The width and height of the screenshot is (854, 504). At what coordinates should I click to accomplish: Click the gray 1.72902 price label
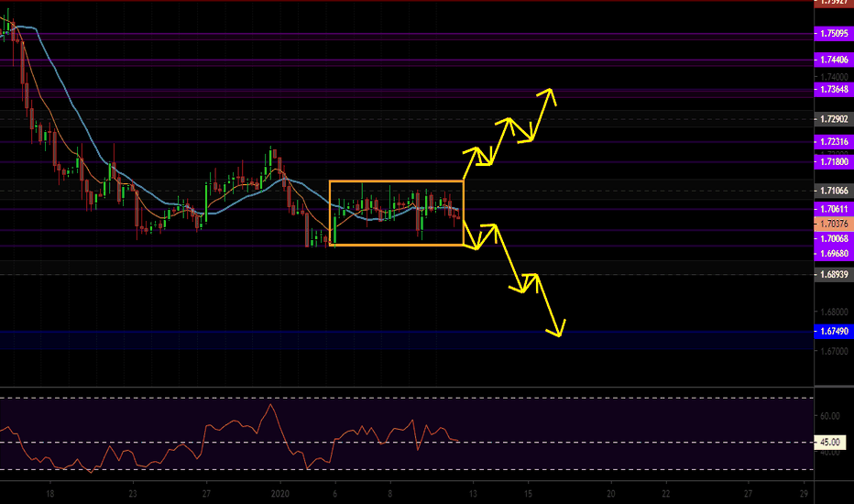coord(834,119)
